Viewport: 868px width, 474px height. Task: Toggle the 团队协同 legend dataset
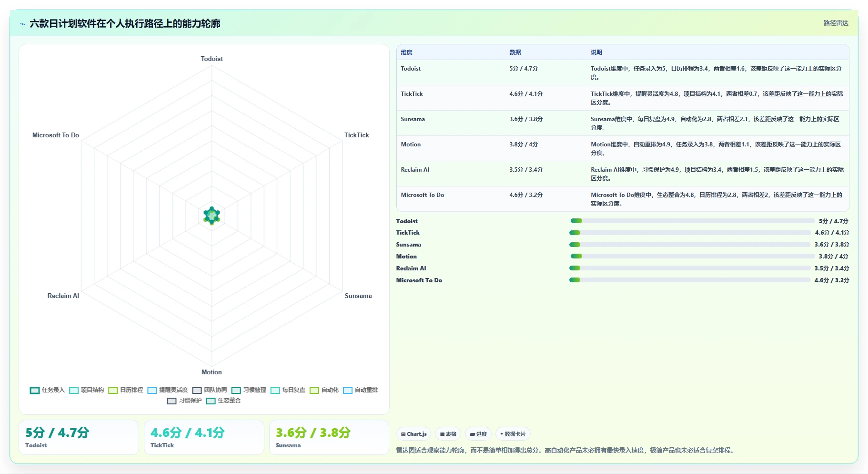tap(210, 390)
